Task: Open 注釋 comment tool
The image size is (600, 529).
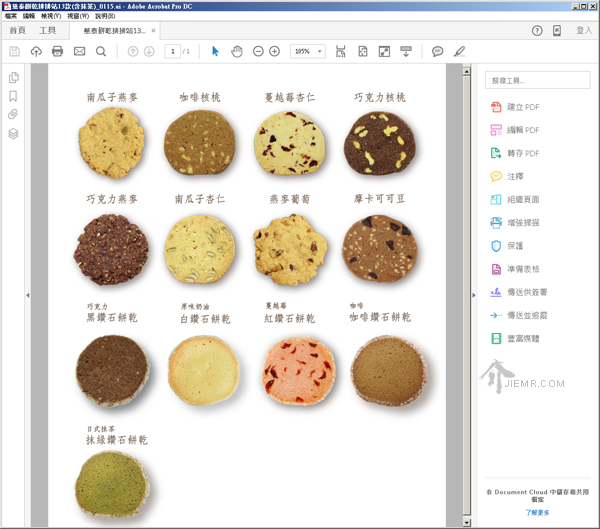Action: (x=507, y=176)
